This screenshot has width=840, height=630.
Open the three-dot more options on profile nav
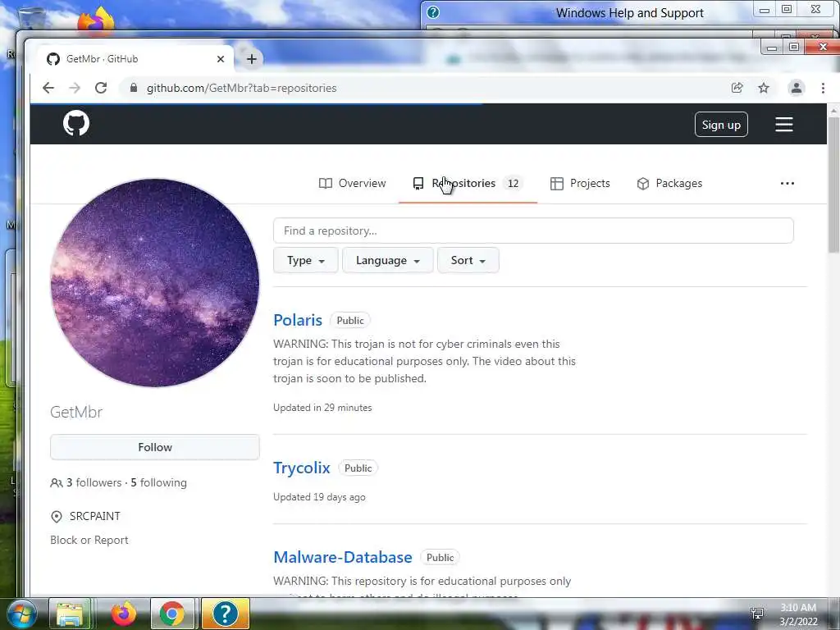787,183
